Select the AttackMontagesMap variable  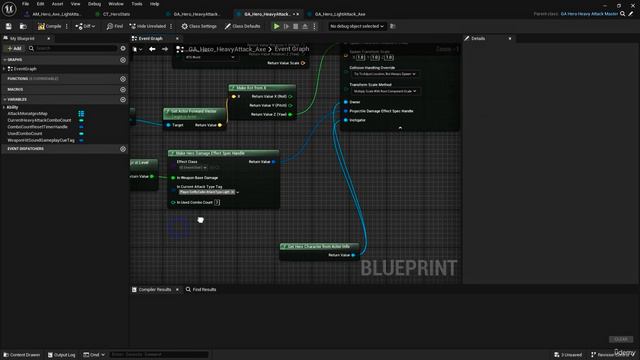[x=27, y=113]
